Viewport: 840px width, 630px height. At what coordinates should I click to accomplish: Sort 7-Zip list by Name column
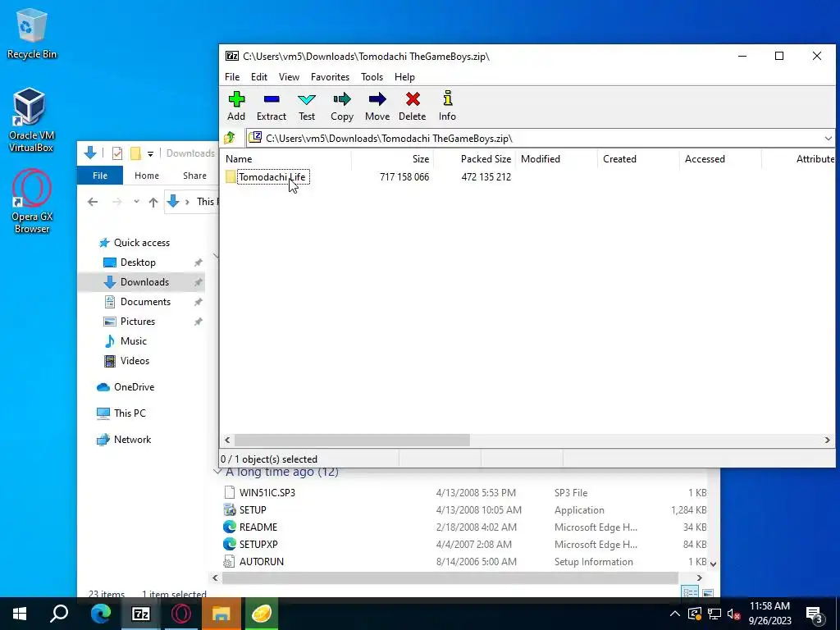pyautogui.click(x=286, y=159)
